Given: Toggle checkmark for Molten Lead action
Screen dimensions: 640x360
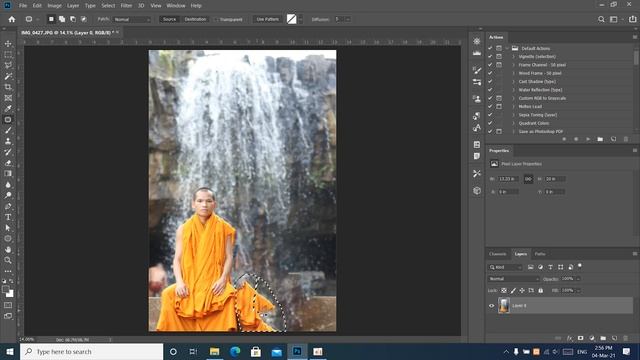Looking at the screenshot, I should (490, 107).
